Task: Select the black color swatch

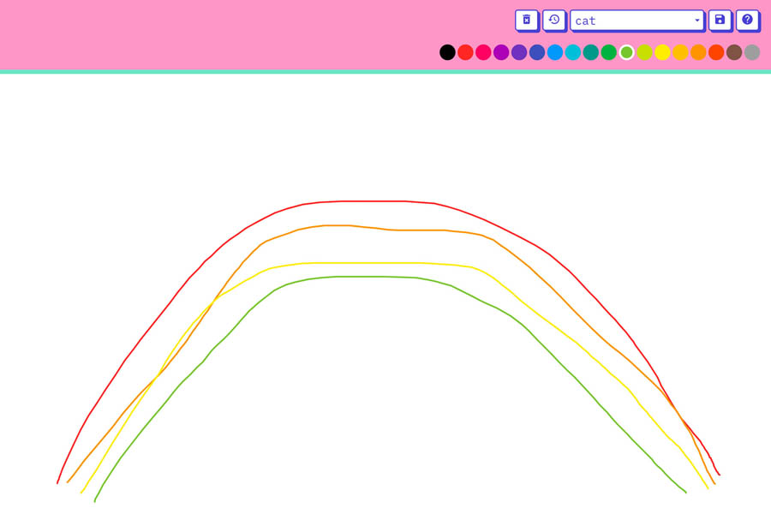Action: click(x=447, y=52)
